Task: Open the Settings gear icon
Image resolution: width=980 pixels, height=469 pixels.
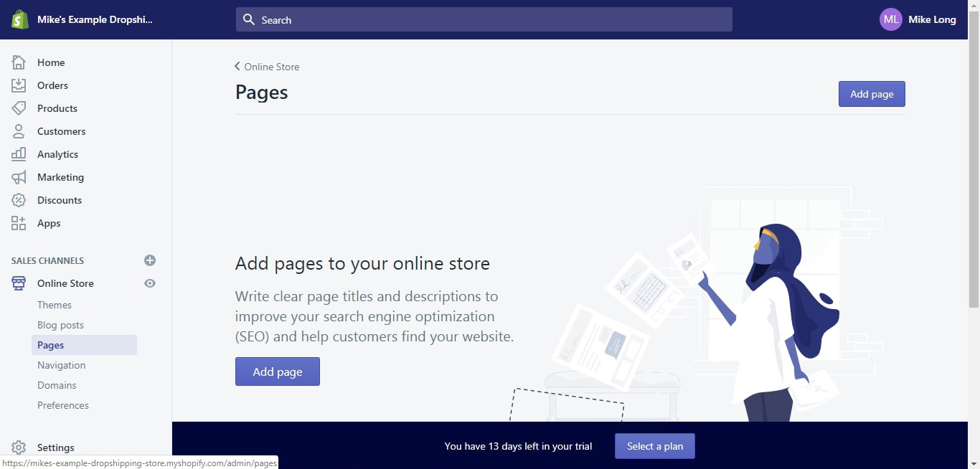Action: click(19, 447)
